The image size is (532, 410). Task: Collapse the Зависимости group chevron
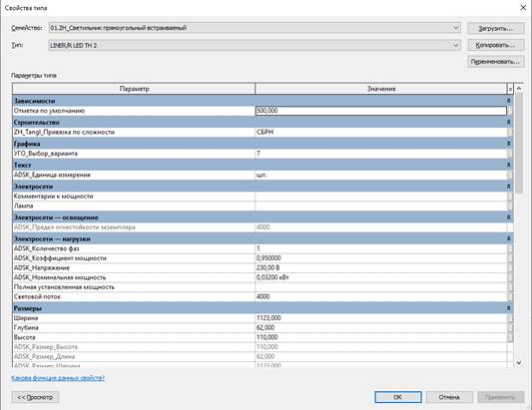(x=509, y=101)
